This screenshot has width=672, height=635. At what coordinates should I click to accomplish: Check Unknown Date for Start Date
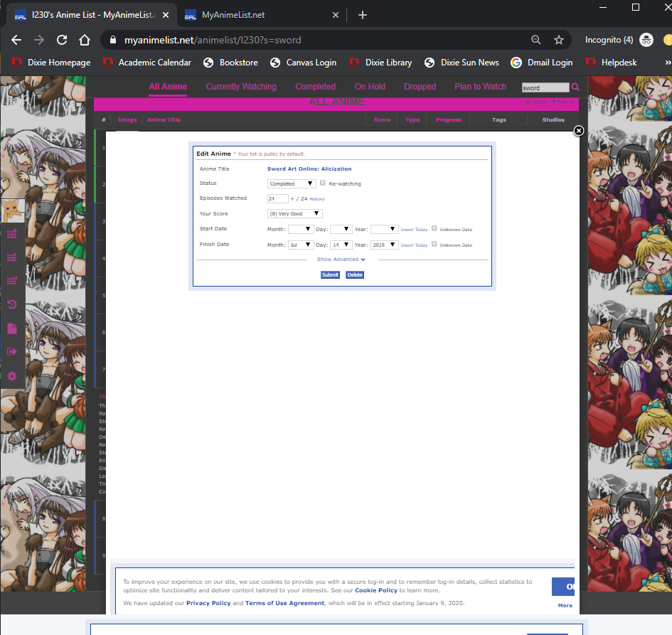[x=434, y=229]
